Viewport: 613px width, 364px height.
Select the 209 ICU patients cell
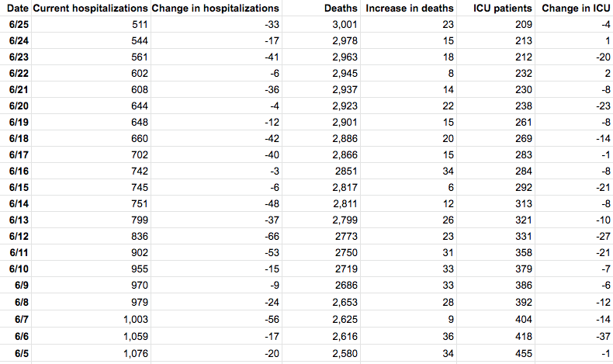pos(522,24)
